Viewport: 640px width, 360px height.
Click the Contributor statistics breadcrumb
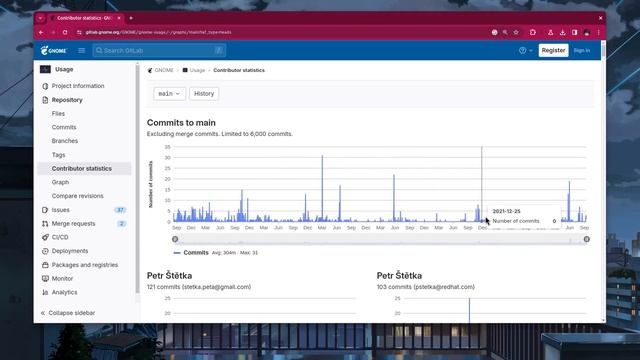[239, 70]
